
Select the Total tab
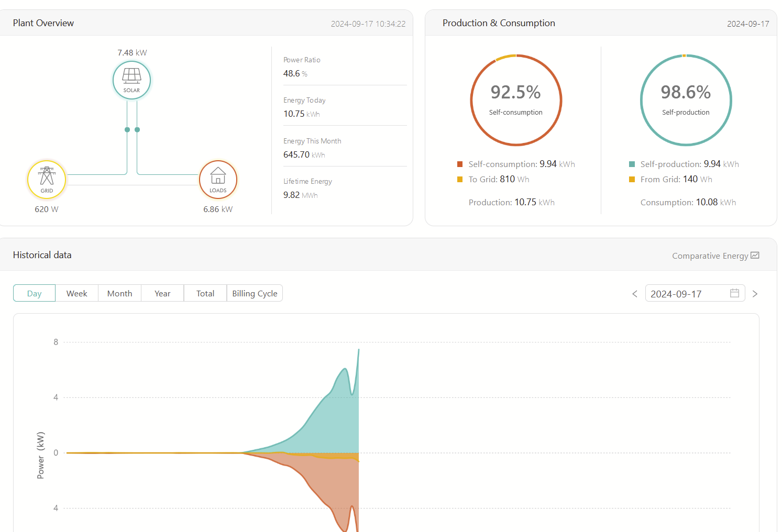pos(205,293)
